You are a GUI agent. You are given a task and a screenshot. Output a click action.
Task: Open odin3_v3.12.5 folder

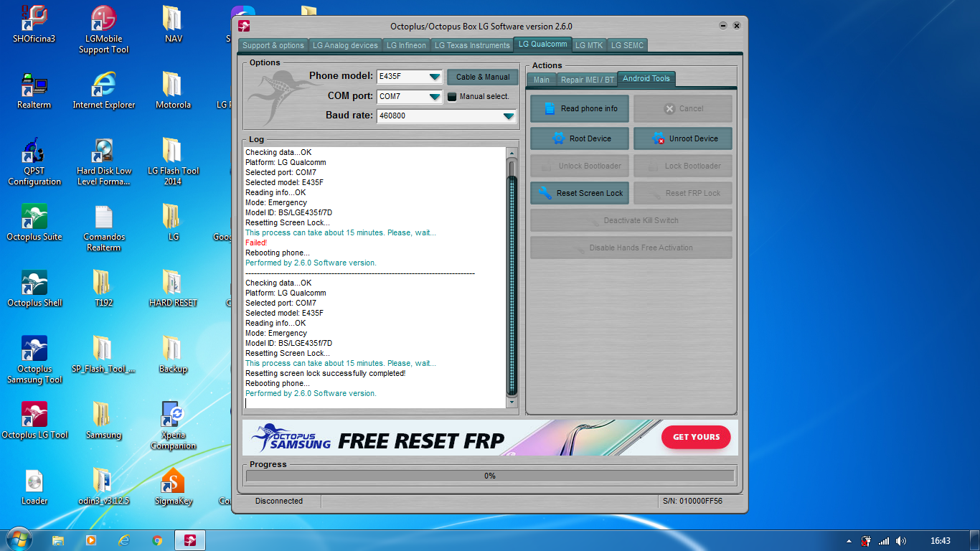(104, 486)
